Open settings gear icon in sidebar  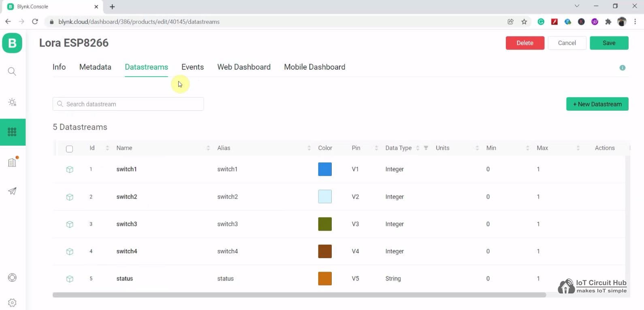pos(12,303)
